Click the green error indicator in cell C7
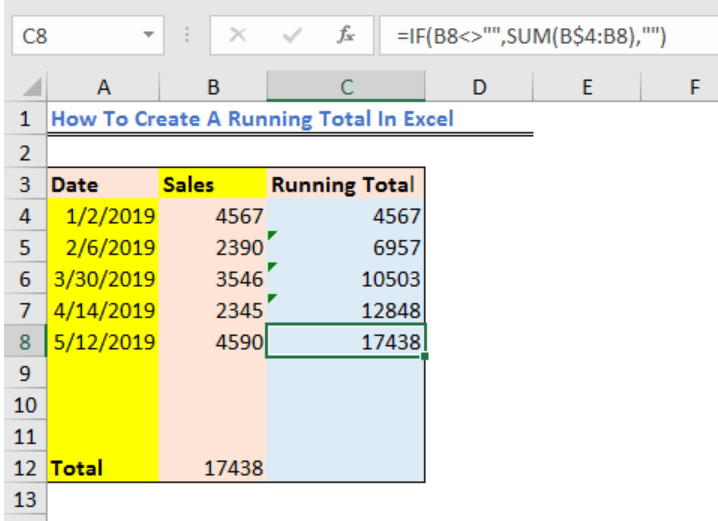This screenshot has height=521, width=718. 272,298
